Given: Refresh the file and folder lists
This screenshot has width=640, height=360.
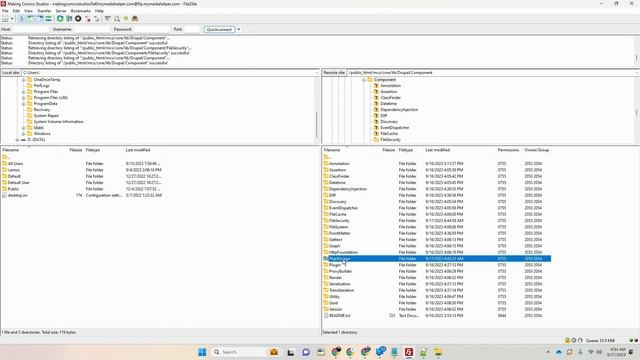Looking at the screenshot, I should [x=60, y=19].
